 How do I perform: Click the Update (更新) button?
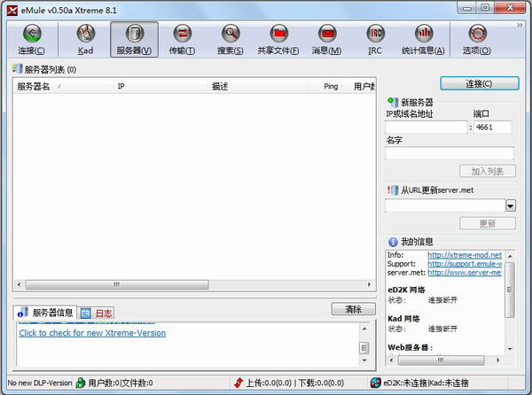(x=488, y=223)
